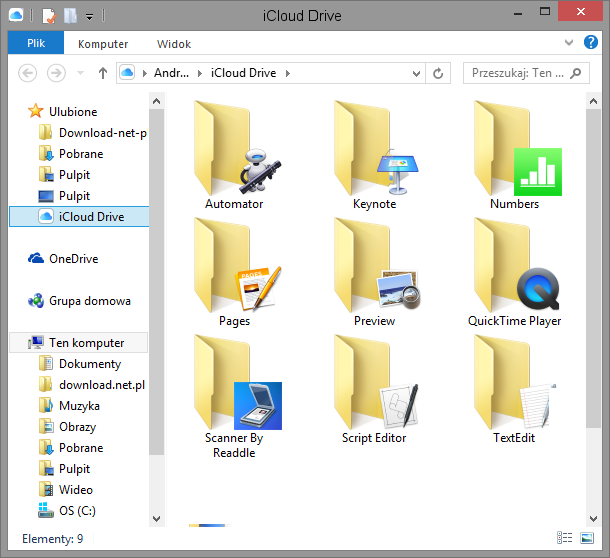Viewport: 610px width, 558px height.
Task: Open Pulpit with monitor icon under Ulubione
Action: [65, 196]
